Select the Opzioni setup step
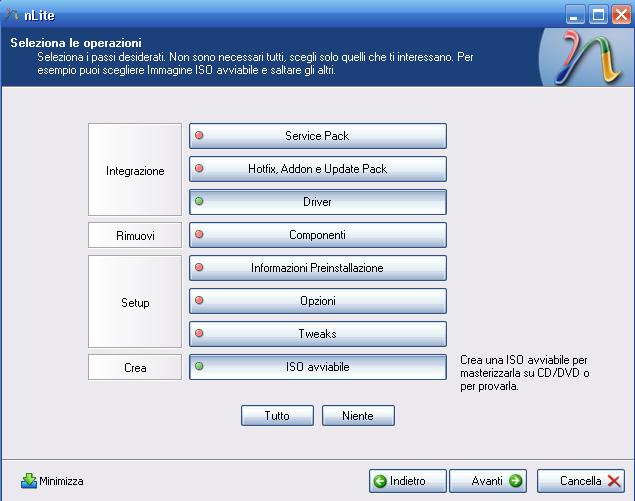This screenshot has height=501, width=635. click(x=317, y=301)
